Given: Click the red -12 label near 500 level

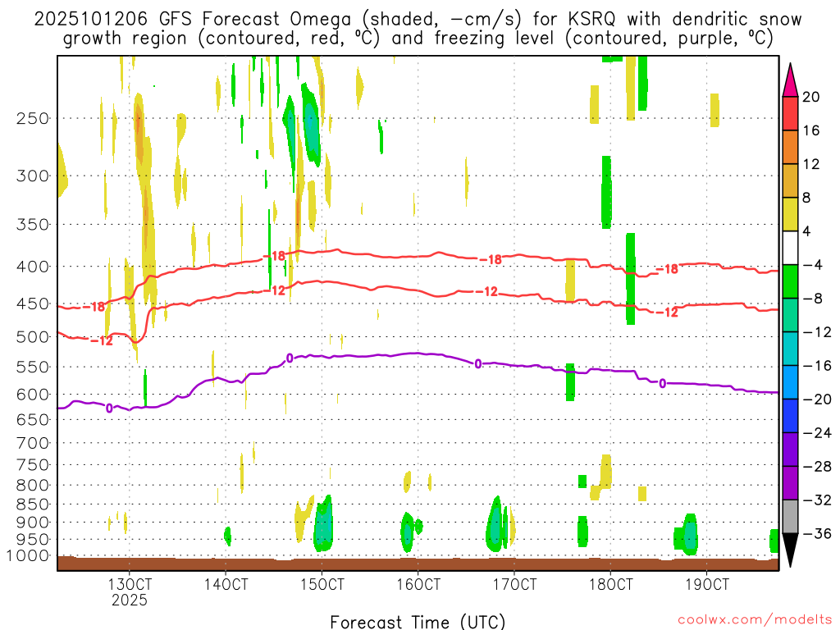Looking at the screenshot, I should coord(102,340).
